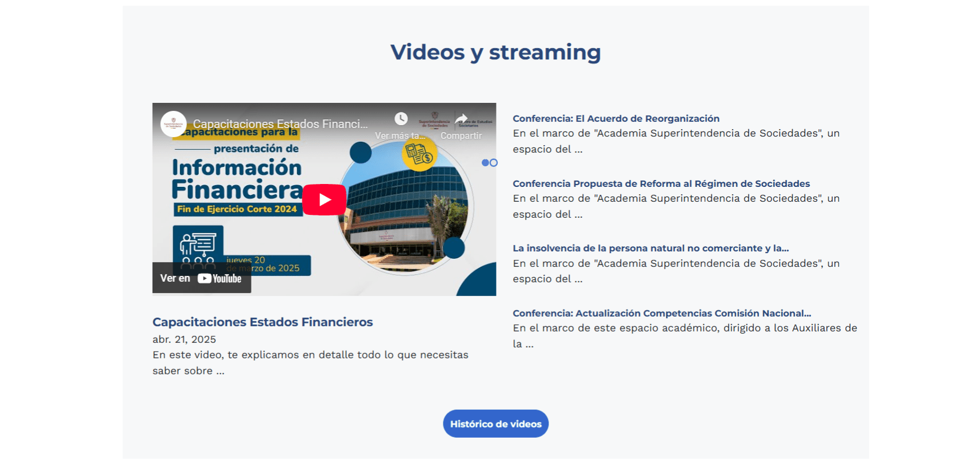Open Conferencia: El Acuerdo de Reorganización

pyautogui.click(x=616, y=118)
